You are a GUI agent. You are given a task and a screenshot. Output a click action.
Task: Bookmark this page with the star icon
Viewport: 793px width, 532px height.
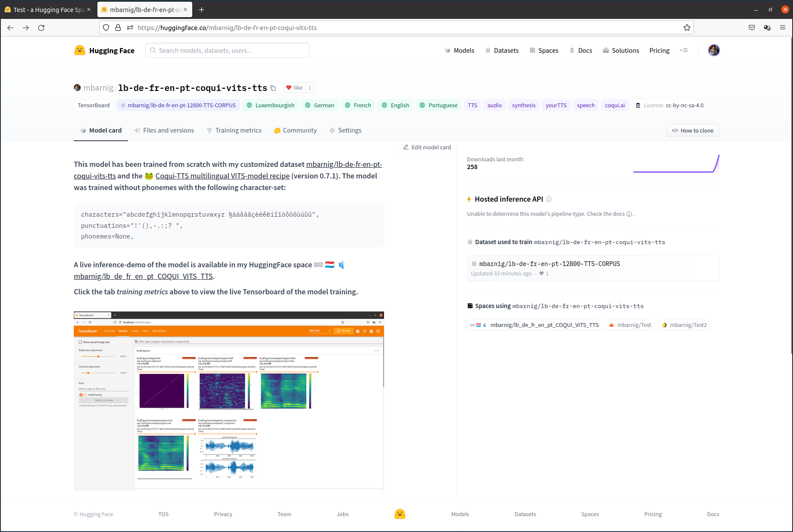[687, 28]
